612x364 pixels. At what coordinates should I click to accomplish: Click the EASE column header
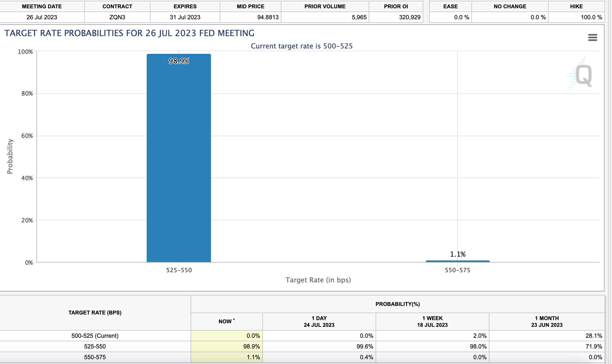click(451, 6)
